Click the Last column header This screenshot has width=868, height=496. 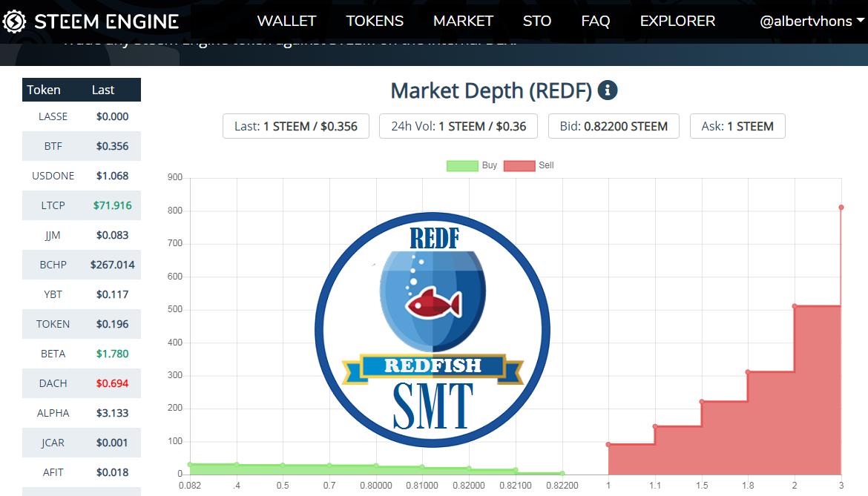click(x=103, y=90)
